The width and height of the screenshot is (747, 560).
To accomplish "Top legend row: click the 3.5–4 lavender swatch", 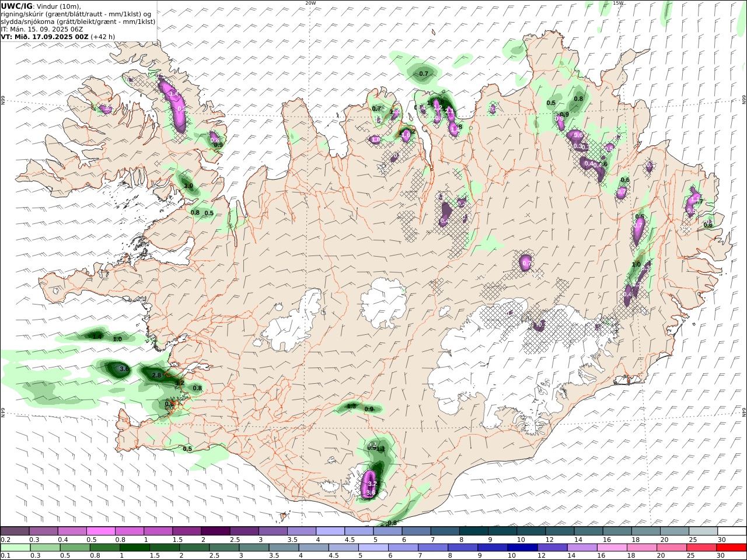I will click(x=301, y=531).
